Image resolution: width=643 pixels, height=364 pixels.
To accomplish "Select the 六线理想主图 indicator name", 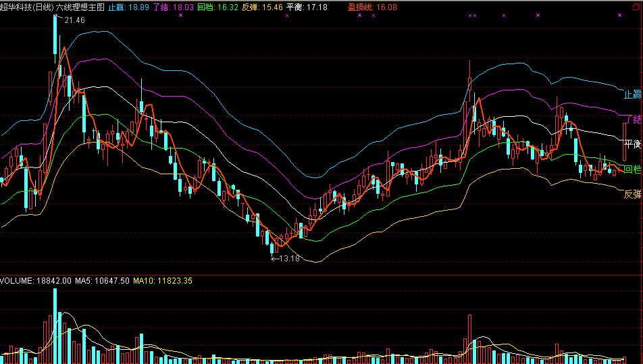I will tap(80, 7).
